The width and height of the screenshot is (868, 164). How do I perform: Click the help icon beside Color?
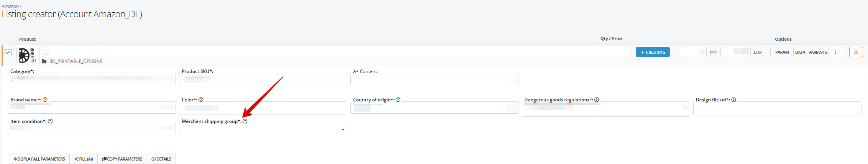201,100
